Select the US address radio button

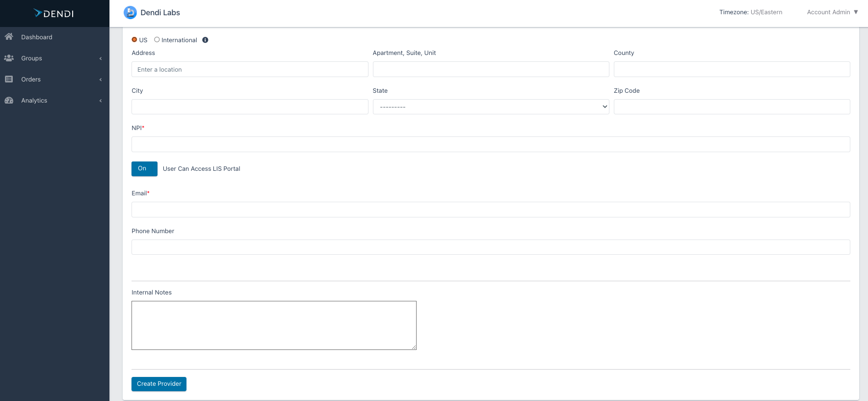tap(134, 40)
